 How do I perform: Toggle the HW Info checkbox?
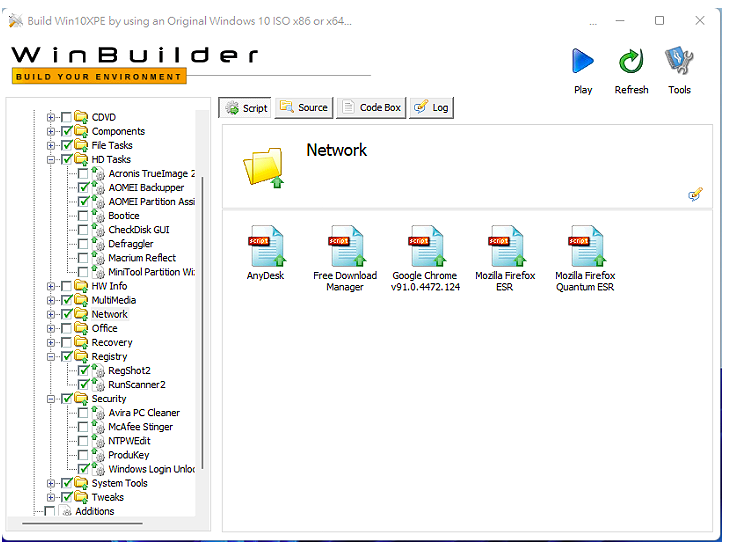(x=66, y=286)
